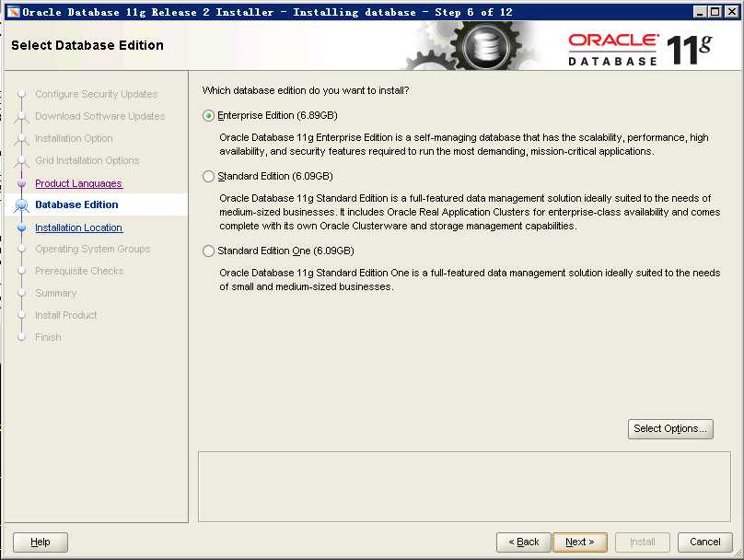Screen dimensions: 744x560
Task: Click the Oracle 11g logo
Action: tap(640, 50)
